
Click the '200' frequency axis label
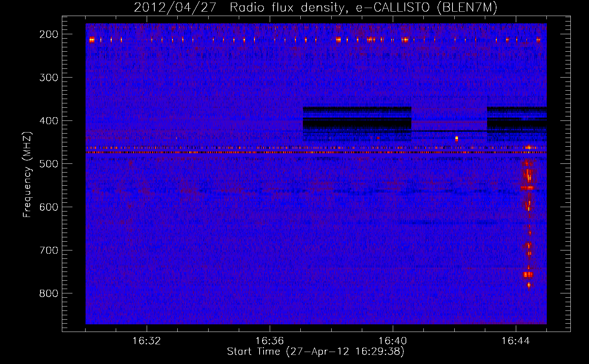click(48, 34)
